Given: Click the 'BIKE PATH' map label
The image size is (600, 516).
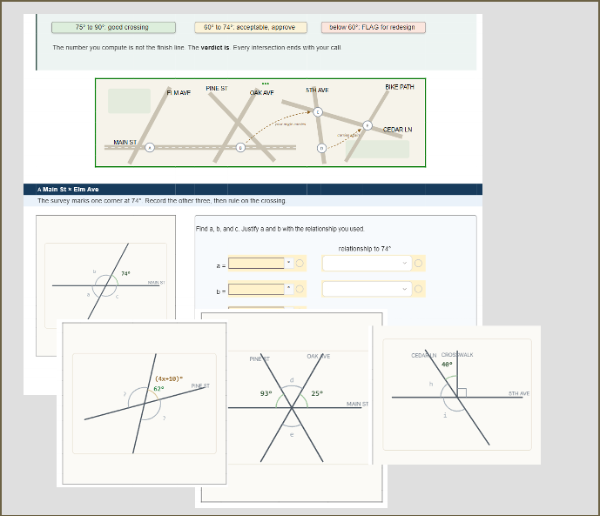Looking at the screenshot, I should point(399,87).
